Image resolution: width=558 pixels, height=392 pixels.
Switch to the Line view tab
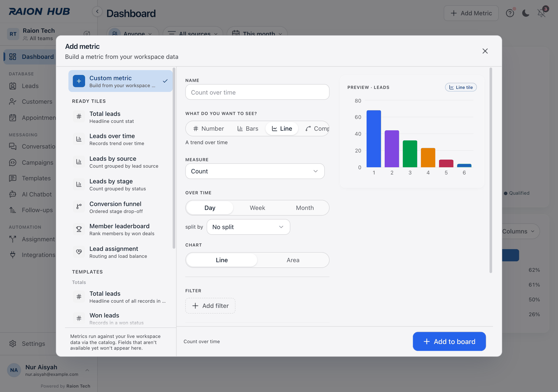pos(282,129)
